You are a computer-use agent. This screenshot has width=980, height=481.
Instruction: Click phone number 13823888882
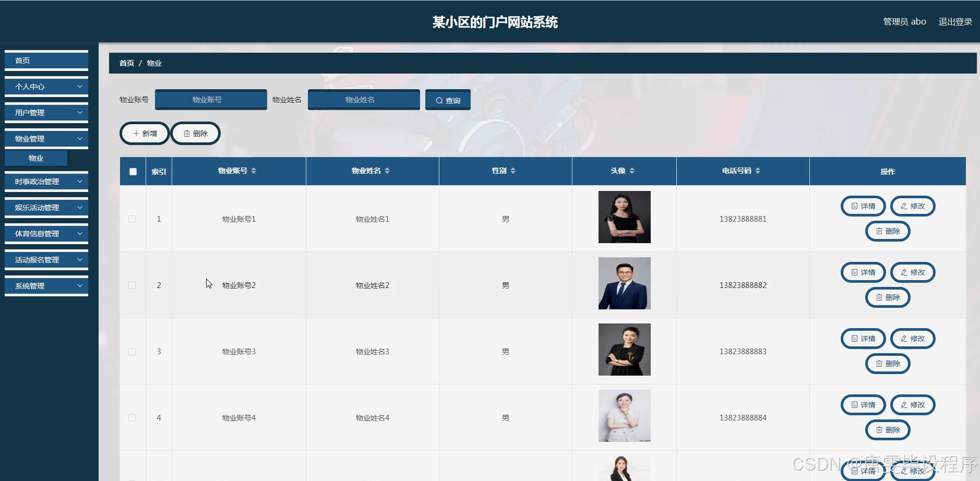[x=743, y=285]
